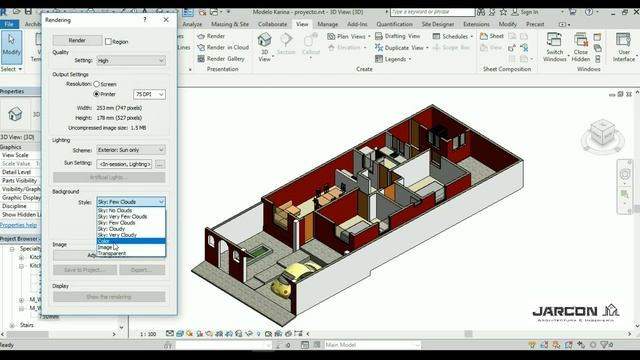Click the Render button in dialog
This screenshot has width=640, height=360.
(77, 40)
